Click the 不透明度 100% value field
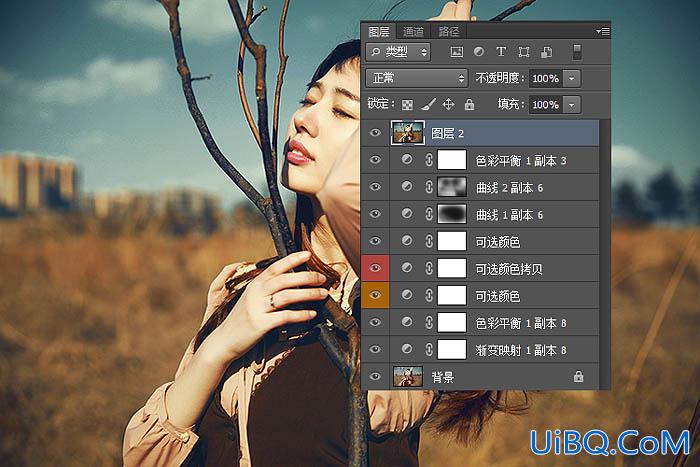Screen dimensions: 700x467 point(546,79)
